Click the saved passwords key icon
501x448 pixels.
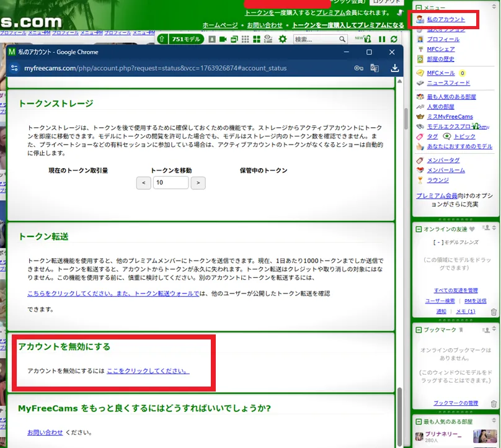point(358,68)
